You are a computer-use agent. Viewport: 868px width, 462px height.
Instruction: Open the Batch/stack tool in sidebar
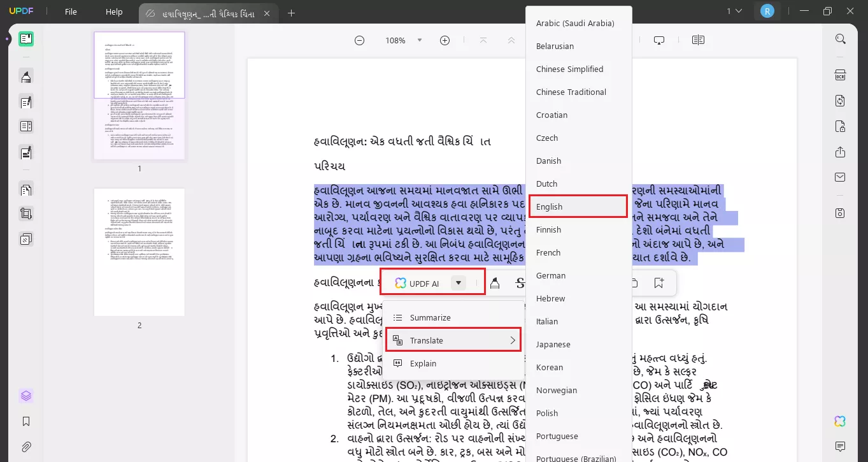pyautogui.click(x=26, y=240)
